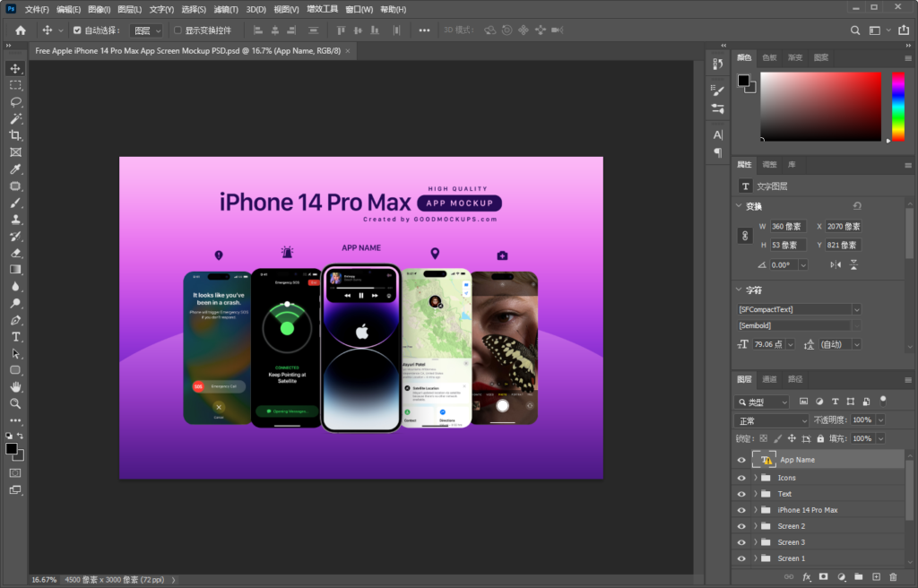Click the rotation angle field 0.00°
The image size is (918, 588).
click(x=784, y=264)
